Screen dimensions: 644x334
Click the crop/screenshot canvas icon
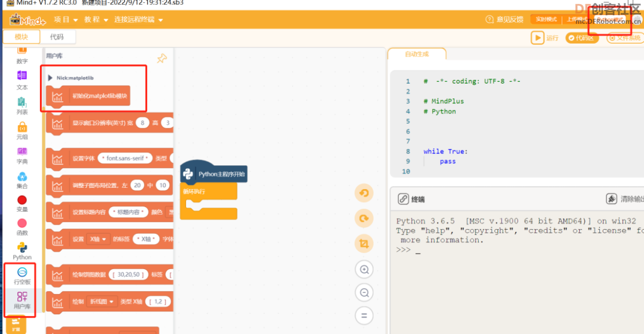tap(364, 243)
